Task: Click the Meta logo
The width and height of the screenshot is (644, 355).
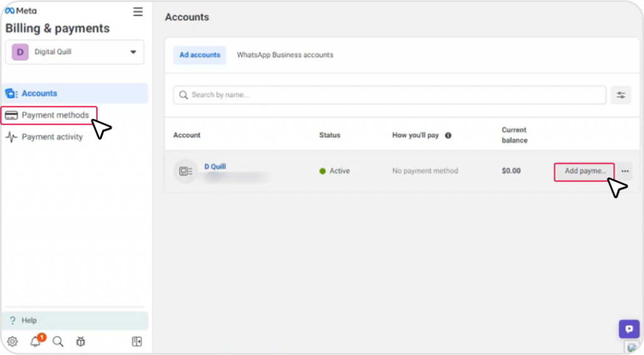Action: click(21, 11)
